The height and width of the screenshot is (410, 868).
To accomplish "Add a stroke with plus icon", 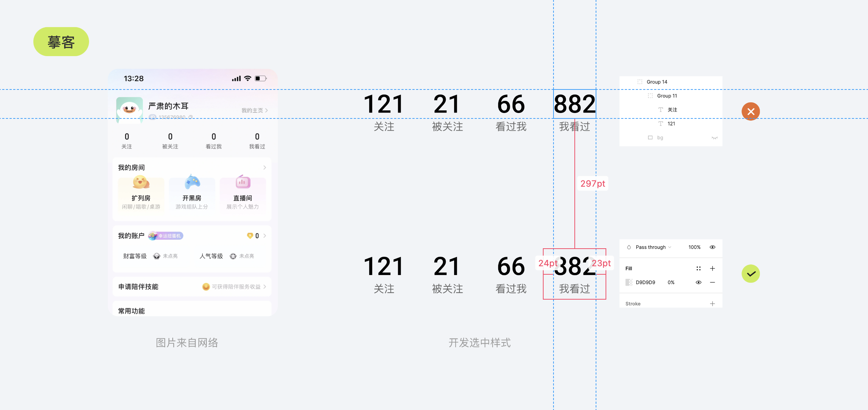I will tap(712, 304).
